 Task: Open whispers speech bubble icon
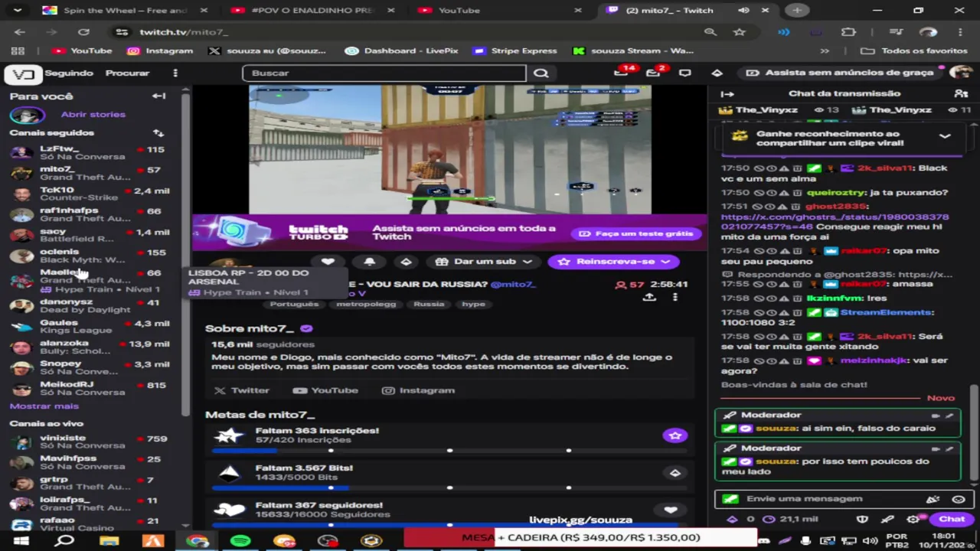pyautogui.click(x=685, y=73)
